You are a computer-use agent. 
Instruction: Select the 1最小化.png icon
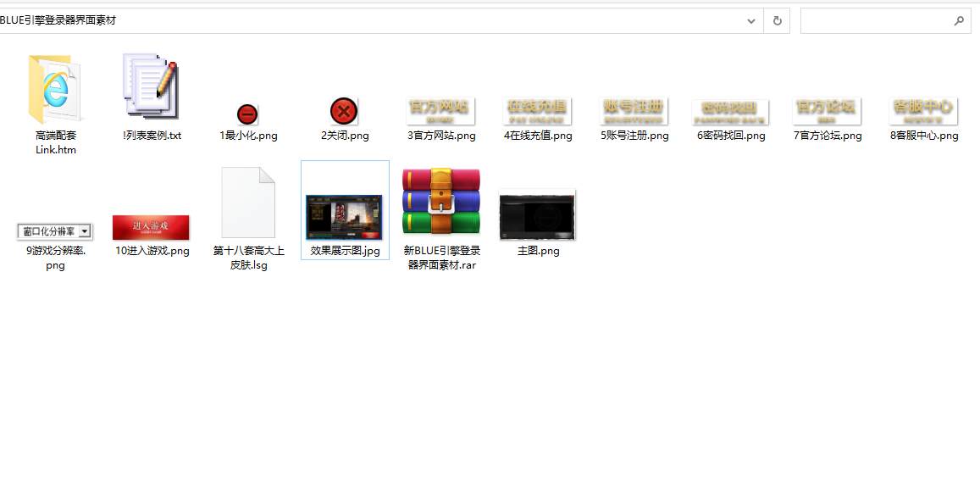247,113
